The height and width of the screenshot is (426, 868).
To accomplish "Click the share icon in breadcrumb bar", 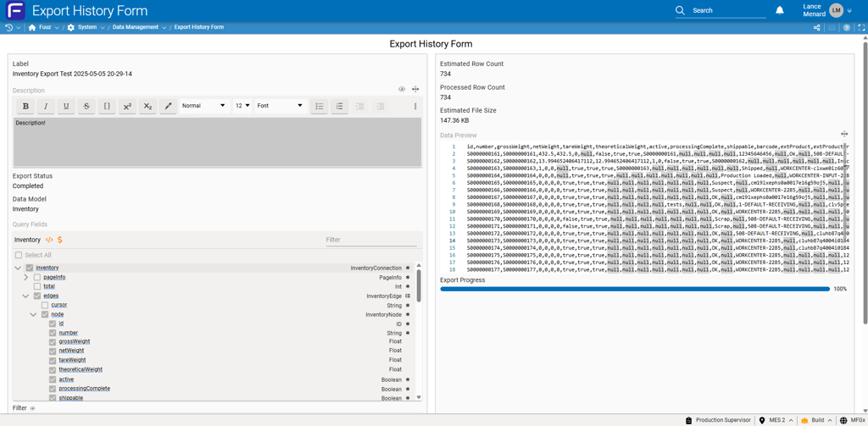I will click(x=817, y=28).
